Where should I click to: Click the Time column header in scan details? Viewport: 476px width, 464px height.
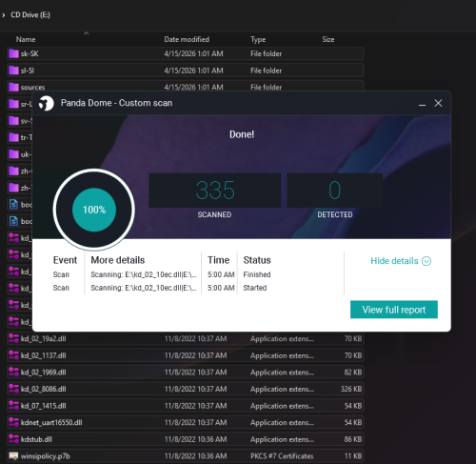pyautogui.click(x=218, y=260)
